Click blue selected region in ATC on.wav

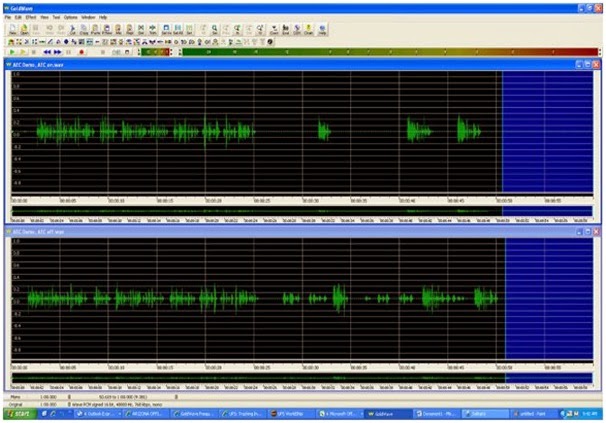(x=547, y=131)
